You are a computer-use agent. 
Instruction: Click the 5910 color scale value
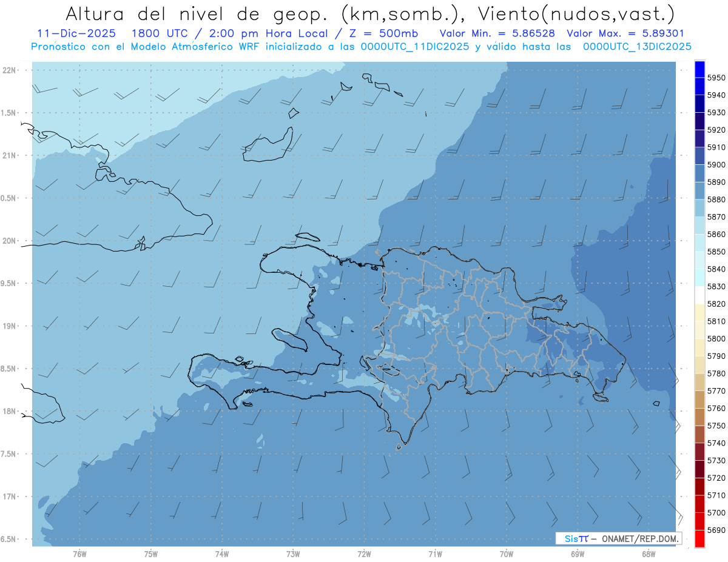[x=716, y=147]
